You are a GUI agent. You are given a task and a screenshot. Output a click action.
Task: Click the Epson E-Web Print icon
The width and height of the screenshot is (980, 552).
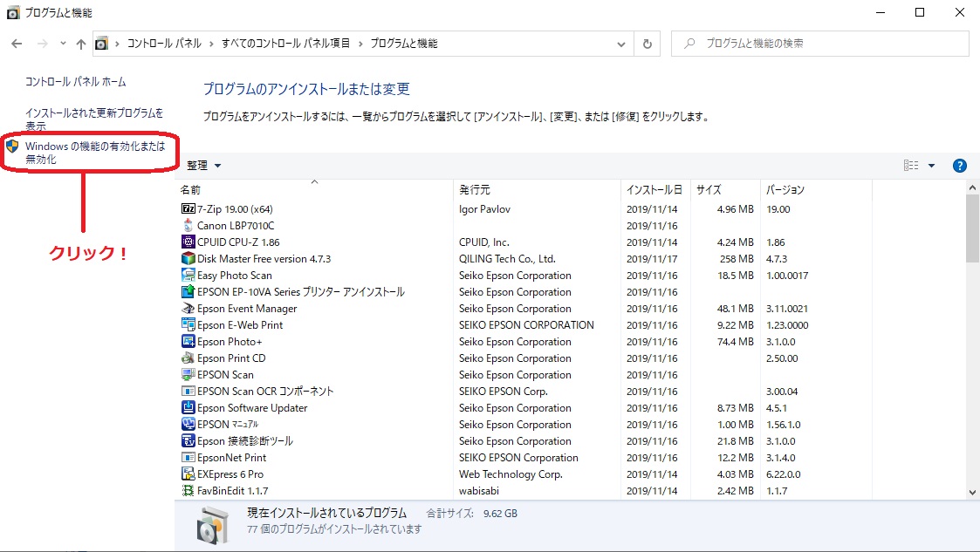click(188, 324)
